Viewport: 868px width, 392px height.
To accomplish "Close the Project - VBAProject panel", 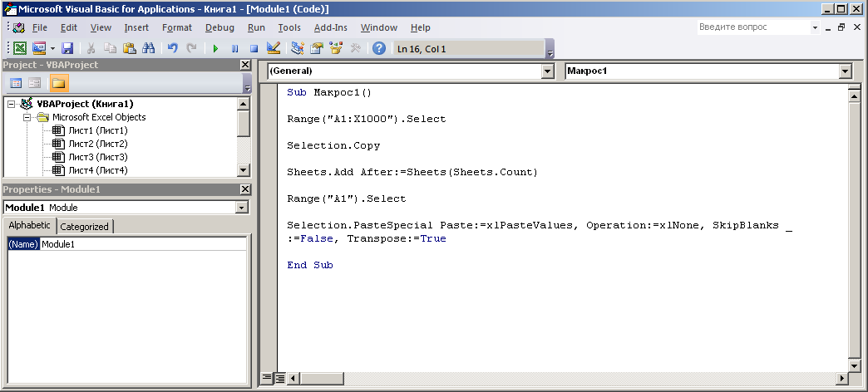I will point(245,65).
